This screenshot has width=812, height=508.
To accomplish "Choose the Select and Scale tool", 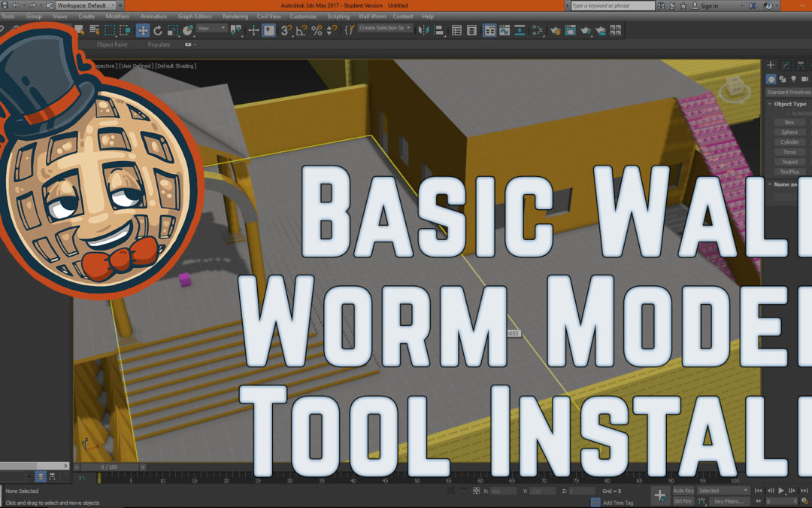I will click(173, 30).
